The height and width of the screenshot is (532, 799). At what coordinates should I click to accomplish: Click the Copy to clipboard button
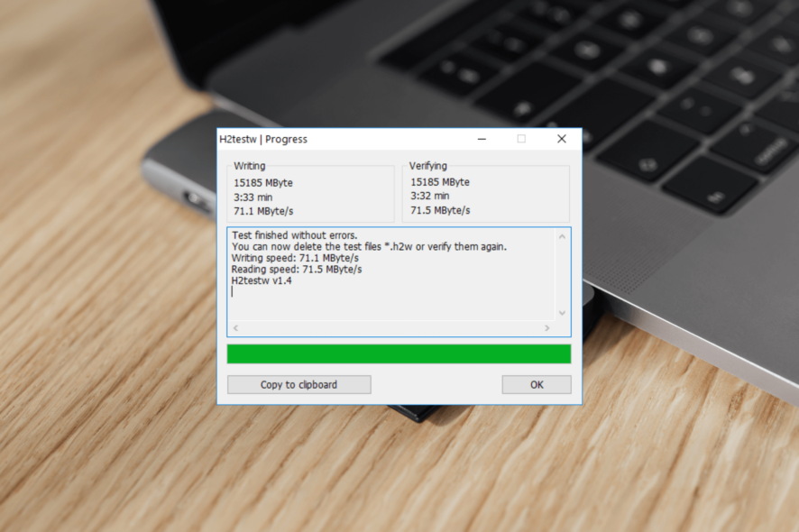point(299,385)
